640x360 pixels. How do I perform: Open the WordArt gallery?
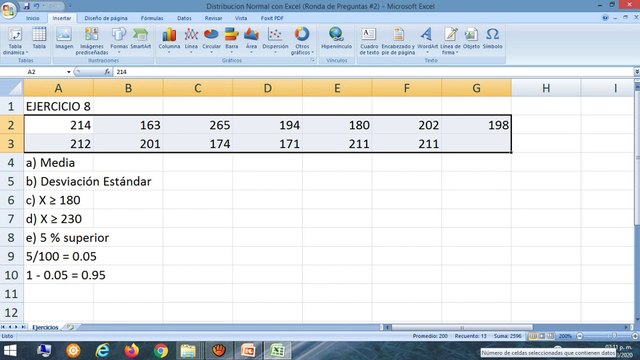point(427,40)
